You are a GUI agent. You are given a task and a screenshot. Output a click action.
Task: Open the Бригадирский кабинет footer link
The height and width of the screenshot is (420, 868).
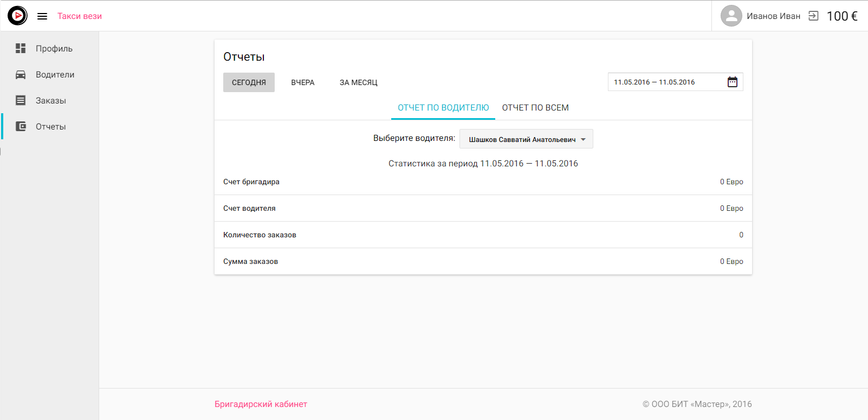click(x=261, y=404)
